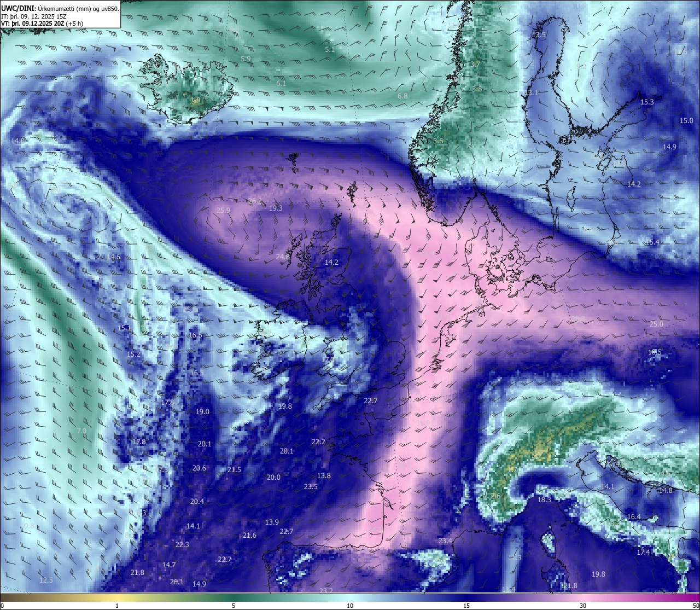Click the 12.5 value in the lower-left corner
Image resolution: width=700 pixels, height=610 pixels.
[46, 580]
